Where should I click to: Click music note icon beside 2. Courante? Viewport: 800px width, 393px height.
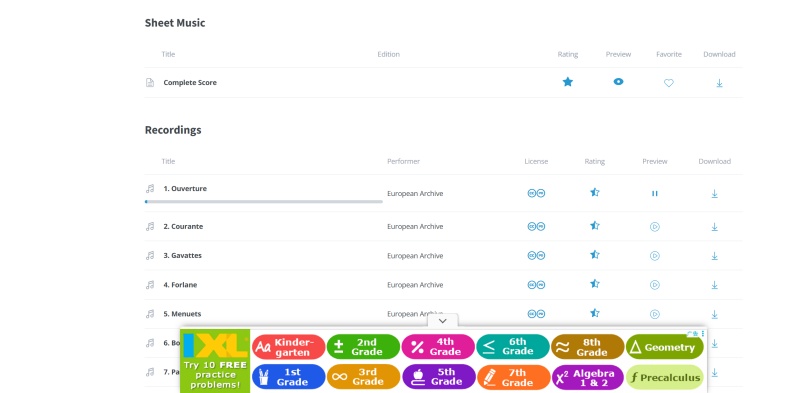150,227
